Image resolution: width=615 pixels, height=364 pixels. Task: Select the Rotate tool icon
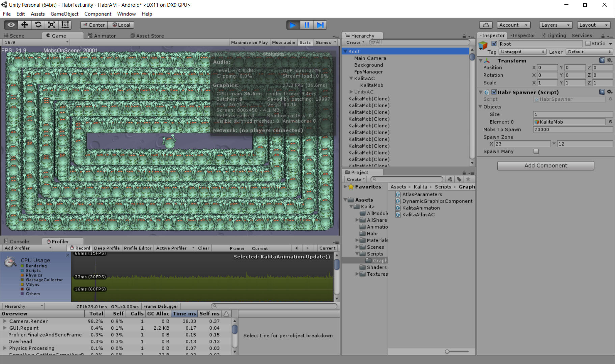click(x=38, y=25)
